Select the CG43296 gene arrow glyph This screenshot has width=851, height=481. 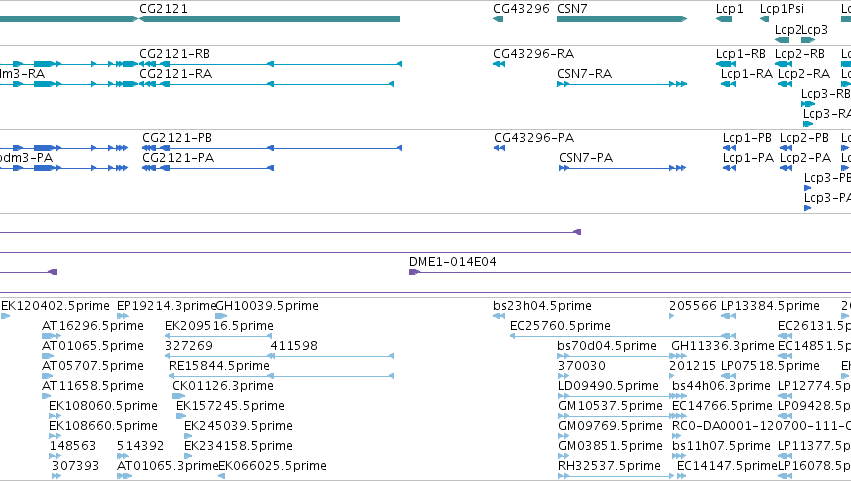tap(498, 19)
